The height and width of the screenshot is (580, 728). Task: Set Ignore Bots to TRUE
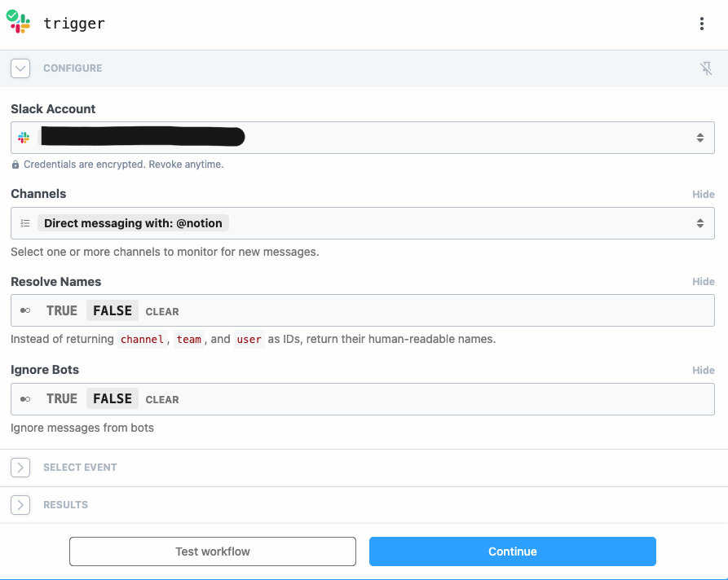(62, 399)
